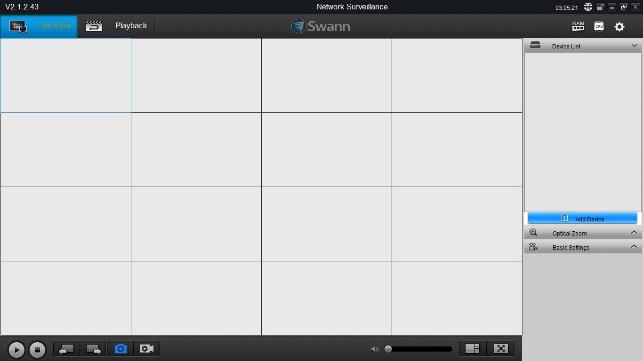643x361 pixels.
Task: Click the version text V2.1.2.43
Action: (22, 7)
